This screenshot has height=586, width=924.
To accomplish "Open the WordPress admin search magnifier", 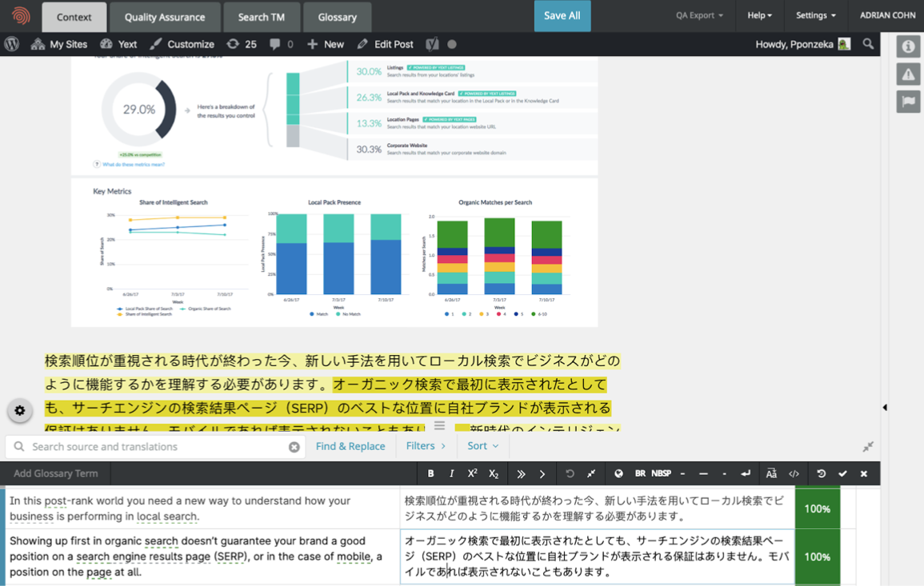I will coord(868,44).
